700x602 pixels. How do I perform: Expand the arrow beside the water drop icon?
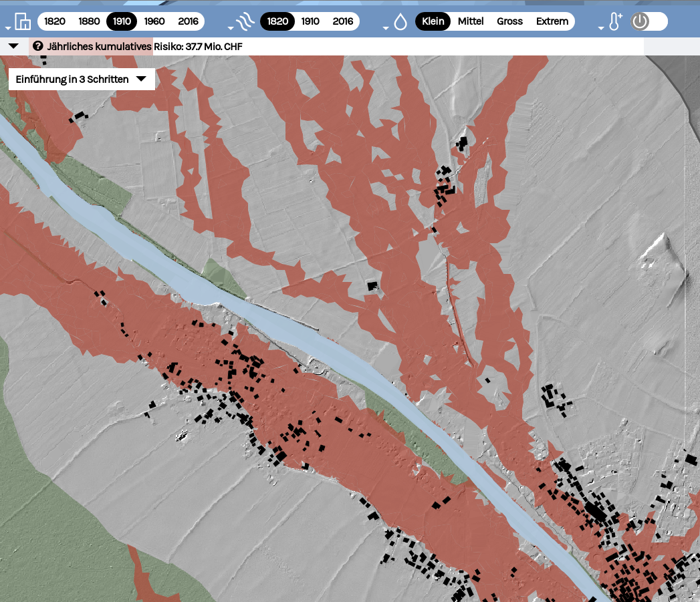pos(386,28)
